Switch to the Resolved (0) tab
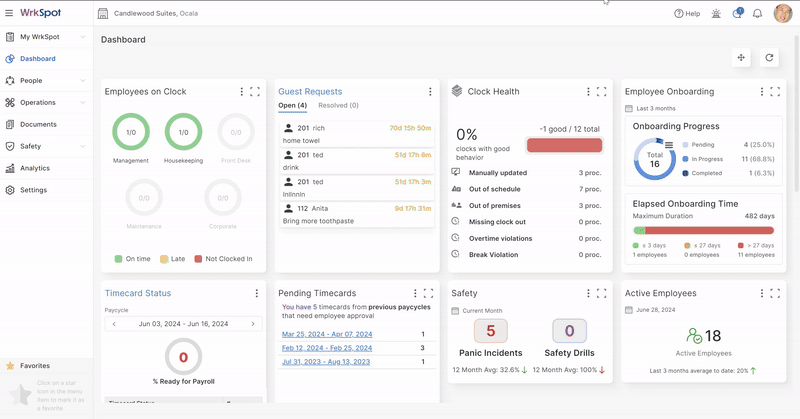The height and width of the screenshot is (419, 800). tap(338, 105)
